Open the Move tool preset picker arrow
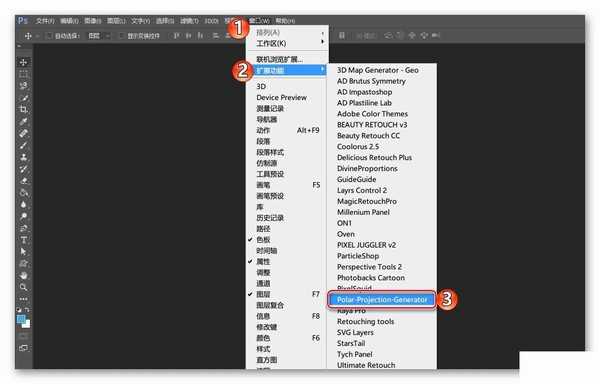This screenshot has width=600, height=384. 38,36
